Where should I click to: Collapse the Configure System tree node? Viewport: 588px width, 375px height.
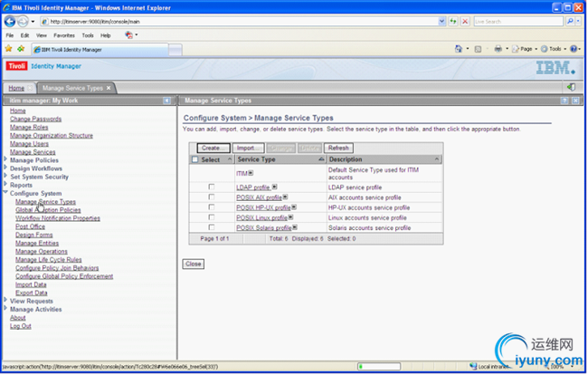5,192
